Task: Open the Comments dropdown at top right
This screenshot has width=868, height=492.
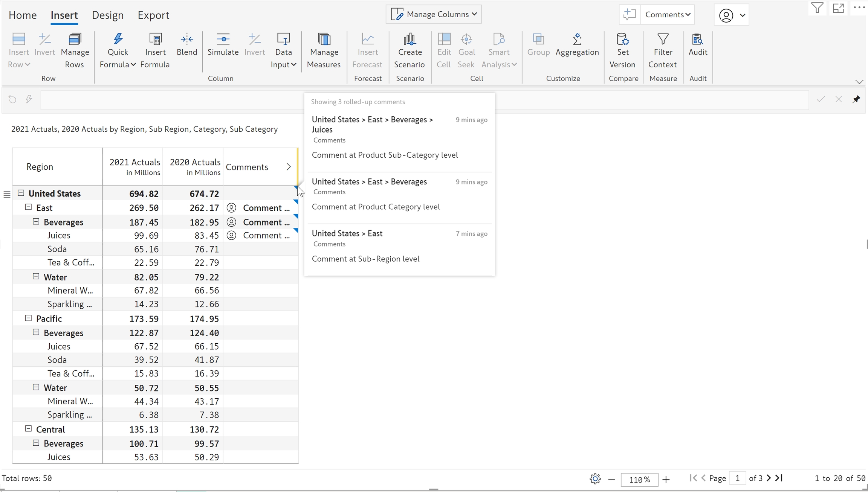Action: pos(668,15)
